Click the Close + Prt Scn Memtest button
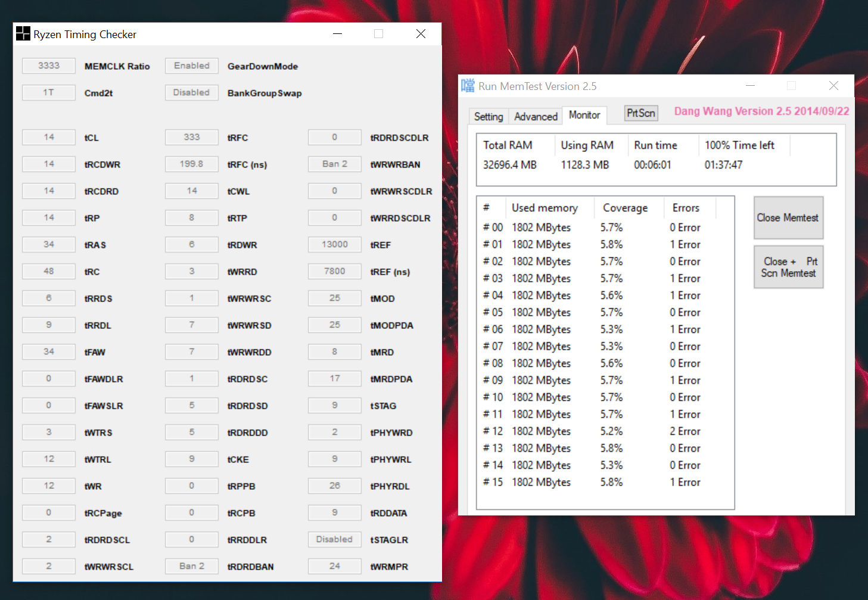Image resolution: width=868 pixels, height=600 pixels. point(788,267)
